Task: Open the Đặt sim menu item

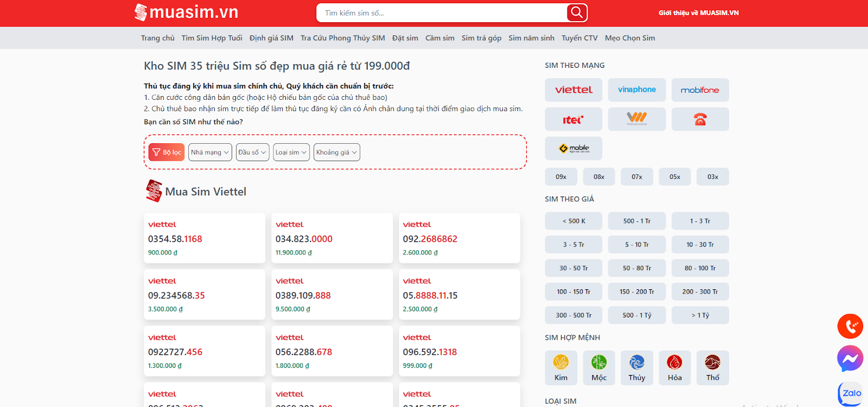Action: [x=405, y=38]
